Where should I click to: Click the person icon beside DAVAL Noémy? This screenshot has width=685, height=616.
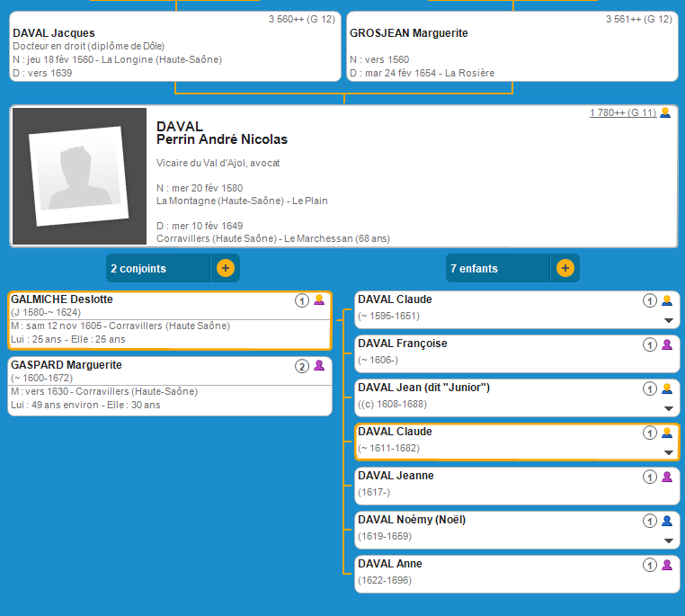667,521
